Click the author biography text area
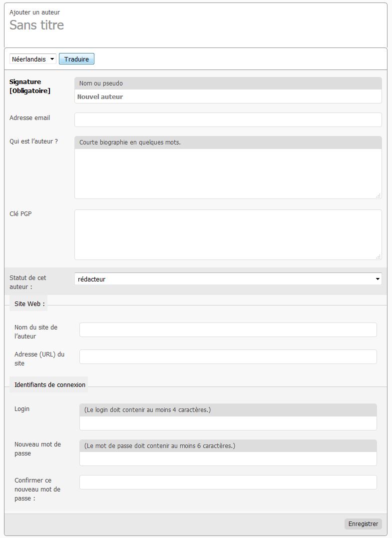The height and width of the screenshot is (538, 392). tap(228, 173)
